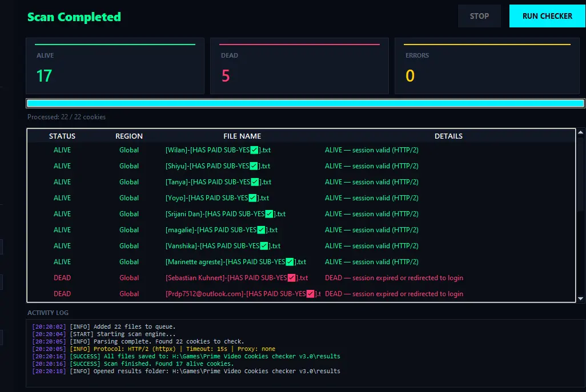Click the red checkmark in Prdp7512 file name
Screen dimensions: 586x392
click(x=310, y=294)
